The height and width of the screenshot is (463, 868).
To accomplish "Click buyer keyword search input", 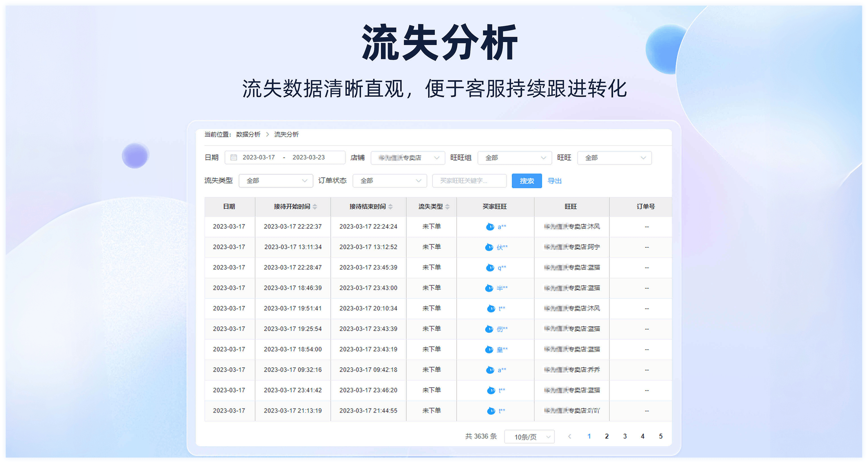I will (469, 181).
